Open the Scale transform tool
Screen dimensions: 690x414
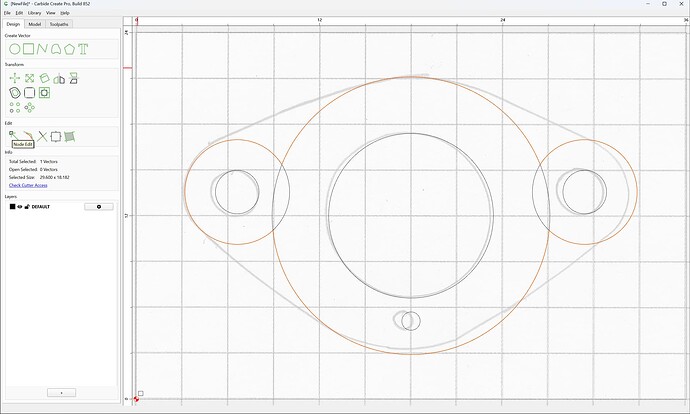point(29,78)
